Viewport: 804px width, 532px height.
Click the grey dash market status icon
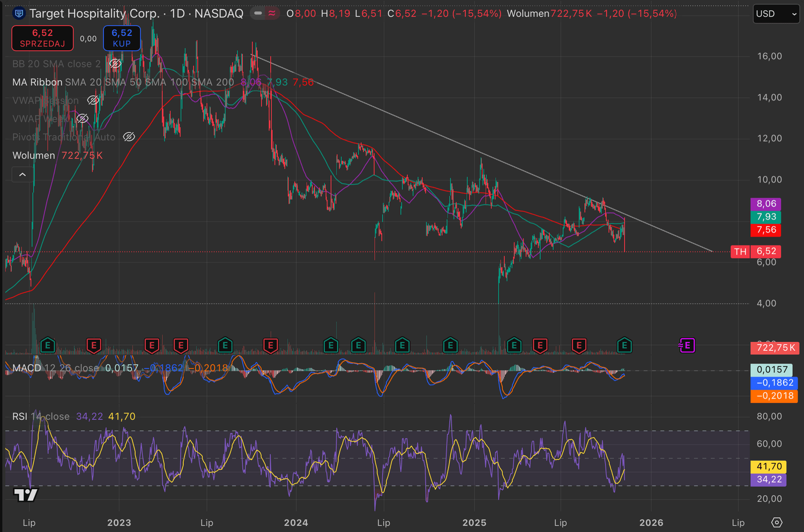258,13
